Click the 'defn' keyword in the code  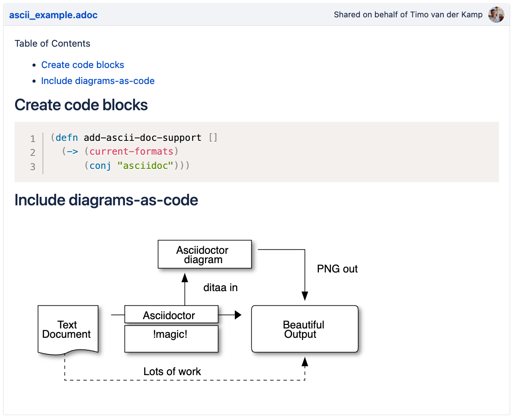click(x=67, y=138)
